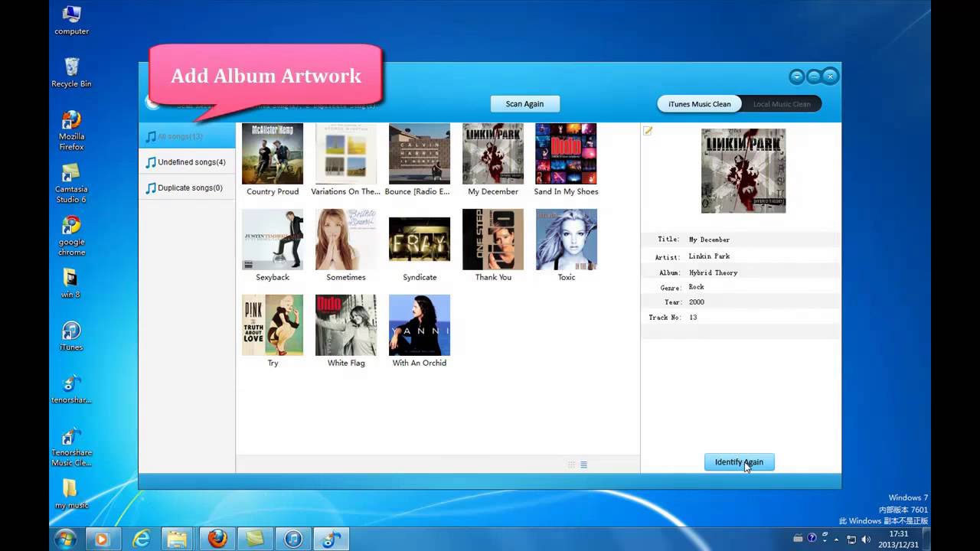Image resolution: width=980 pixels, height=551 pixels.
Task: Select the Syndicate album cover
Action: (420, 240)
